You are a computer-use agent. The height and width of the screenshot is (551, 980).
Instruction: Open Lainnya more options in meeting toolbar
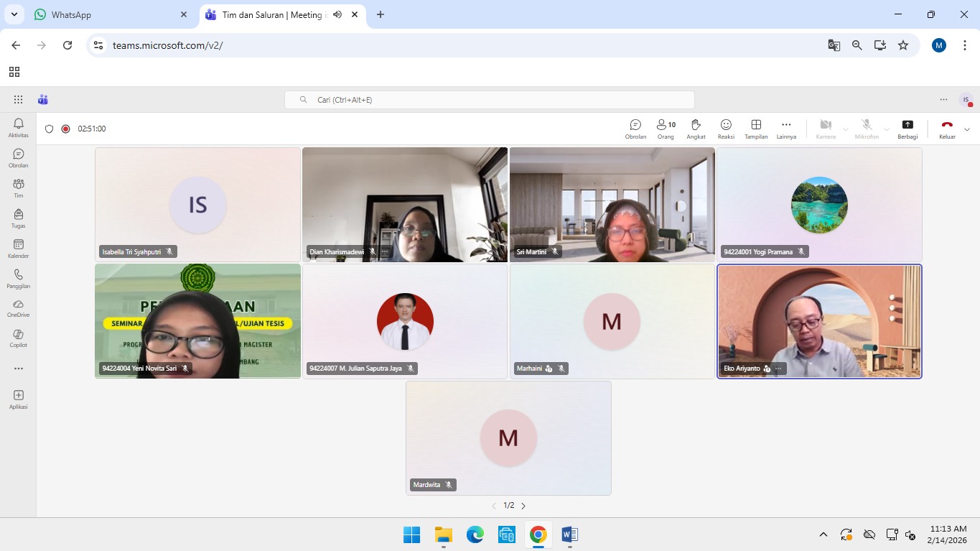[786, 129]
